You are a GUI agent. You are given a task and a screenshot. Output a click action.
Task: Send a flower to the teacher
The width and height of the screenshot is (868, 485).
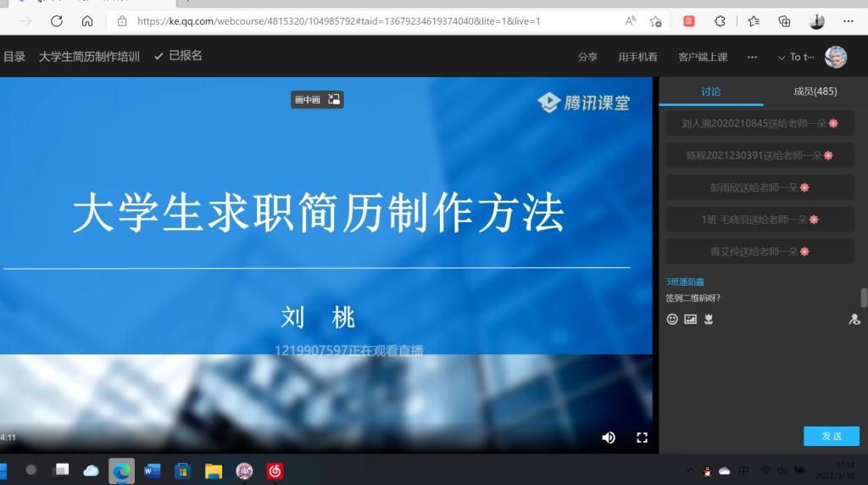(x=708, y=320)
